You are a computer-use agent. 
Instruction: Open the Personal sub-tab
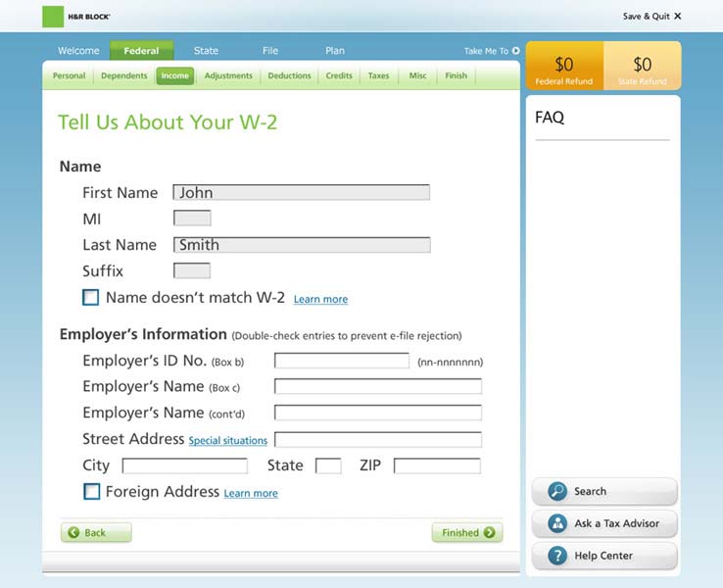[70, 75]
